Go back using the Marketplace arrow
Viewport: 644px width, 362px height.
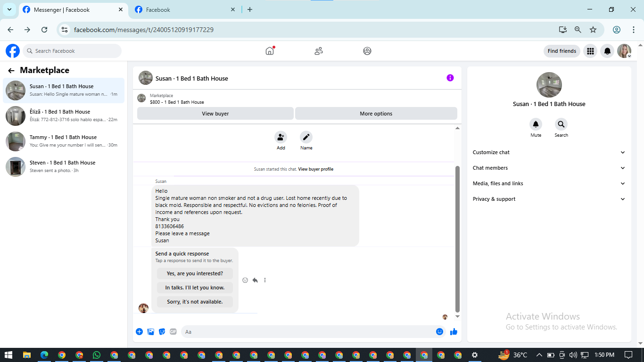tap(11, 71)
